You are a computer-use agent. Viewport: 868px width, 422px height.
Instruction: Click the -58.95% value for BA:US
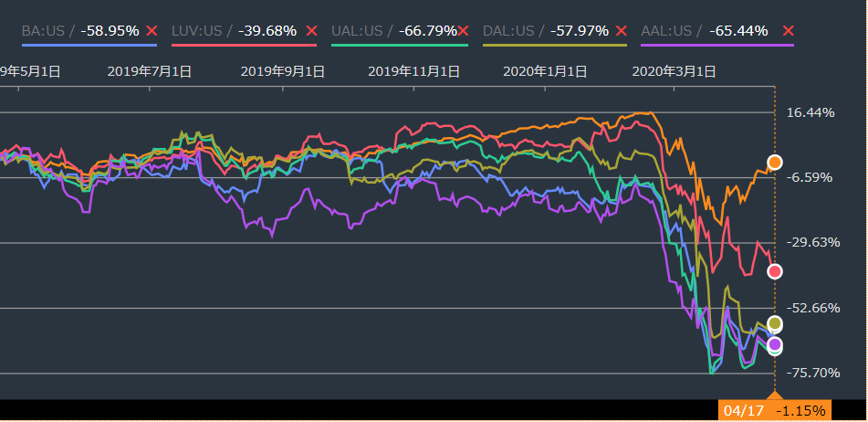coord(110,31)
